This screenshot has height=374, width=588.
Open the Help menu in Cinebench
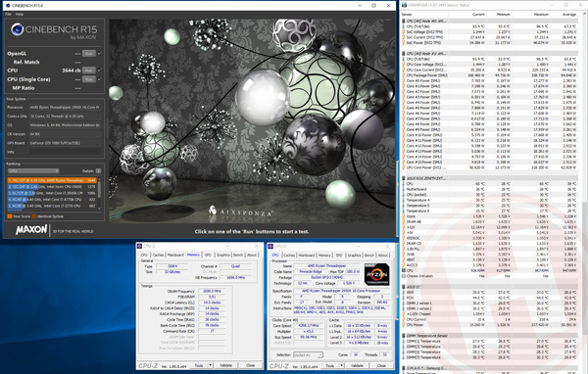pyautogui.click(x=20, y=15)
